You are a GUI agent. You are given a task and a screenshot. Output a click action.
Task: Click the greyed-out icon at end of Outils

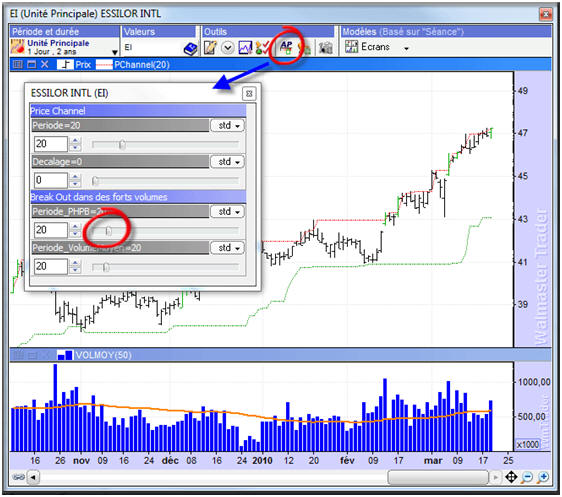click(325, 48)
